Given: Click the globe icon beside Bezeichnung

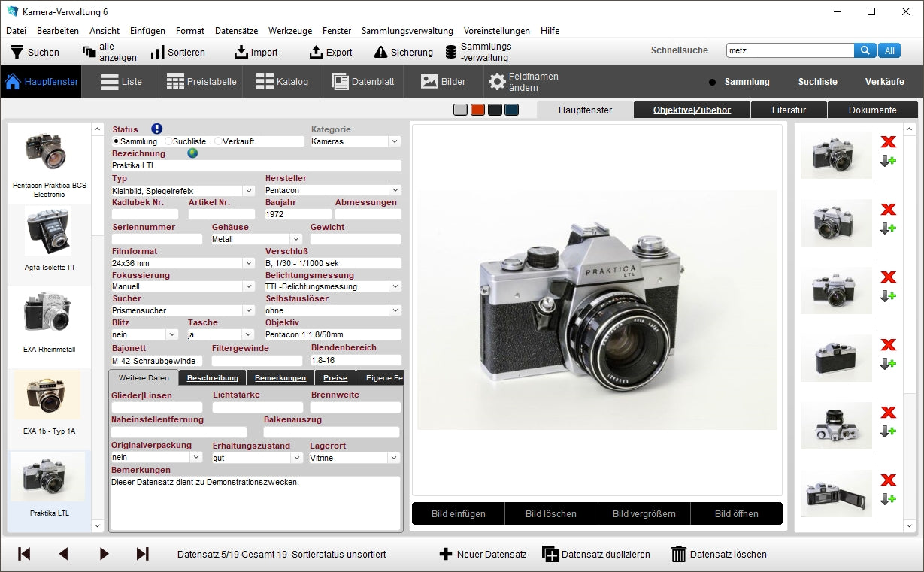Looking at the screenshot, I should (192, 153).
